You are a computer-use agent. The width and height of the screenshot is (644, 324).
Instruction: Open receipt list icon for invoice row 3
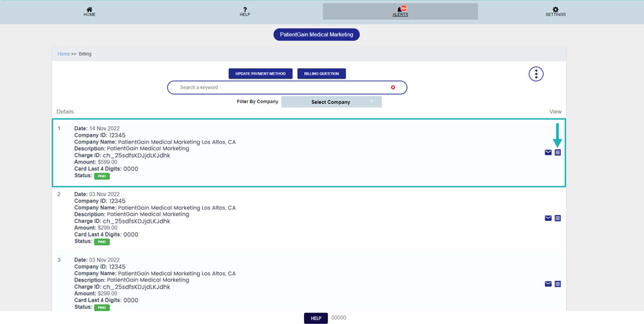[x=558, y=284]
